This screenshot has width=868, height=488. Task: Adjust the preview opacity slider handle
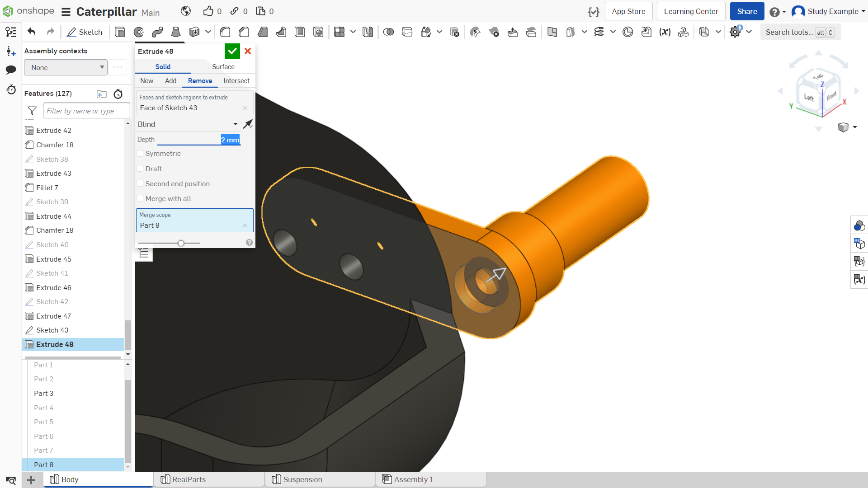(x=181, y=243)
